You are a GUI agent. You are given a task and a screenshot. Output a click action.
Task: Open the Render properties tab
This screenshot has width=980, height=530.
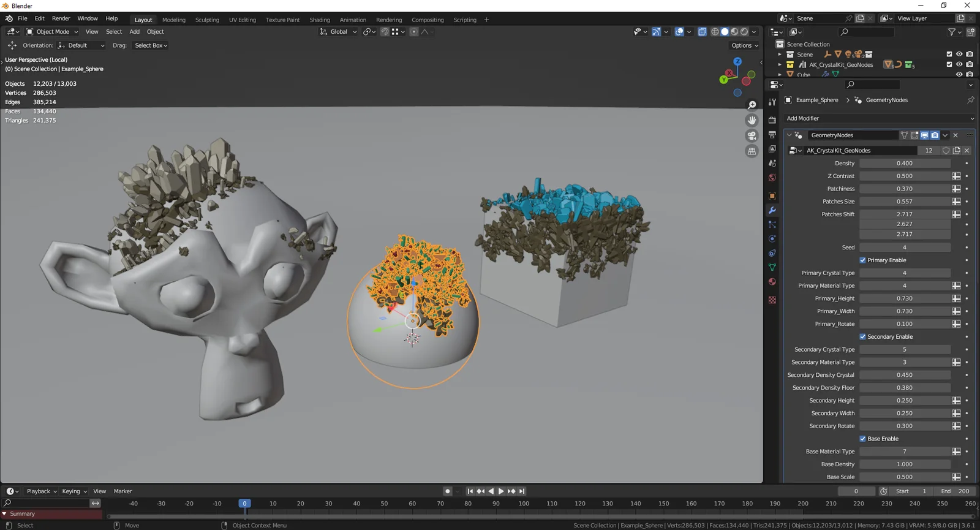772,120
